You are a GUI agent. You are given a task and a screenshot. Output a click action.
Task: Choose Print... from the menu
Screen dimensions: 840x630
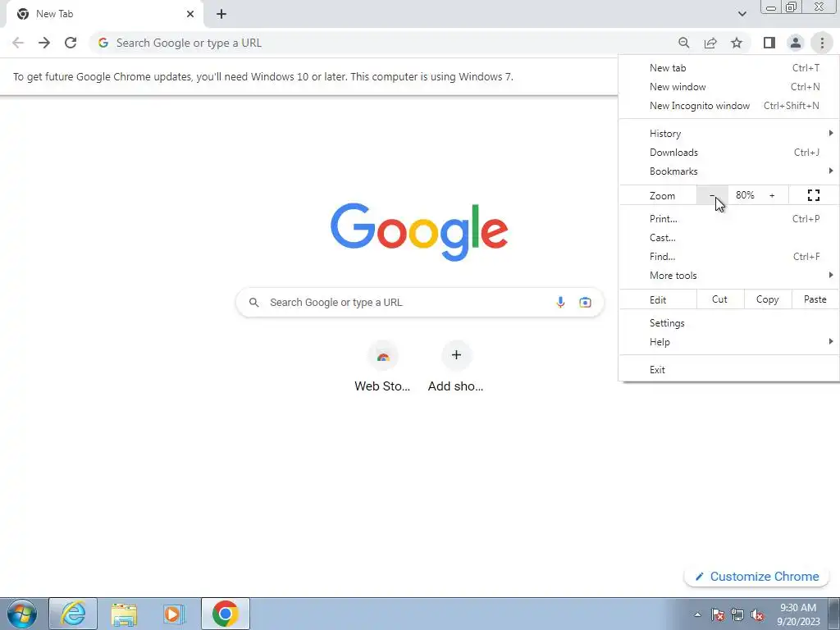[x=729, y=218]
